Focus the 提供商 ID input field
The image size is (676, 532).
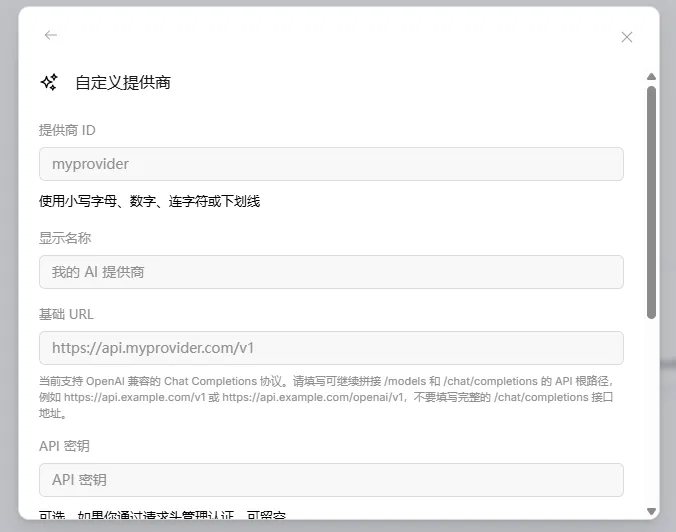pyautogui.click(x=331, y=164)
